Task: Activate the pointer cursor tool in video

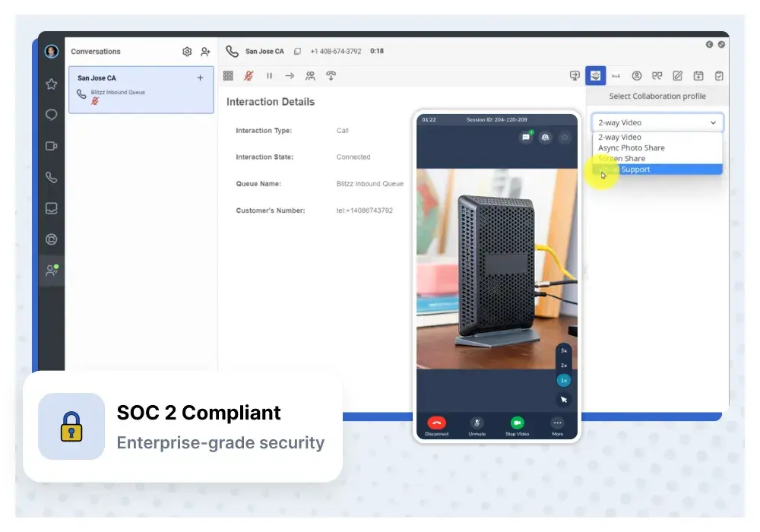Action: click(564, 400)
